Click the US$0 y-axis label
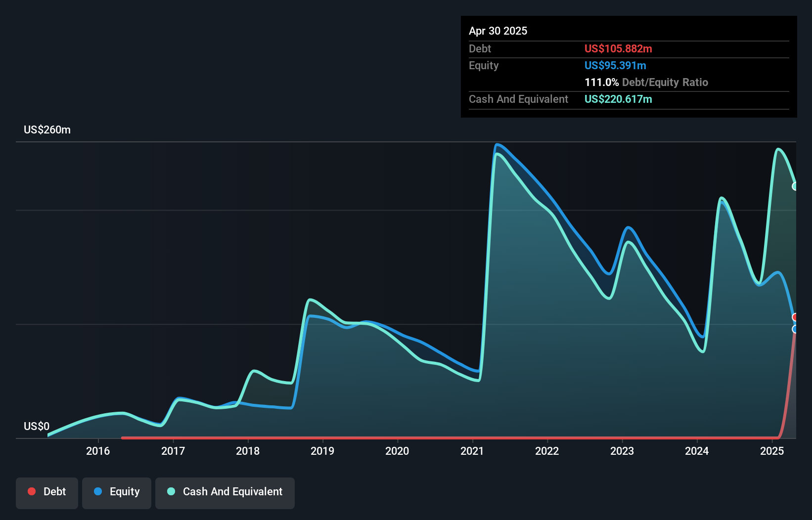 37,426
